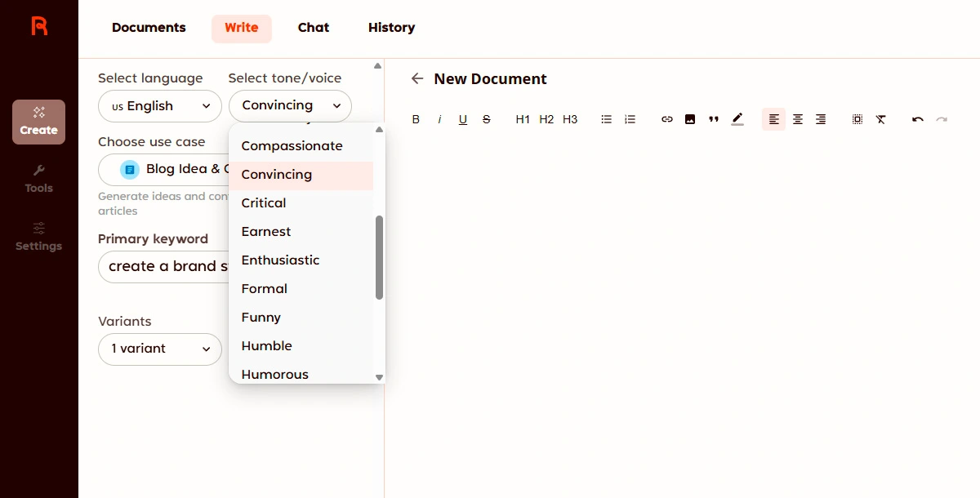Click into the blank document editor area
Image resolution: width=980 pixels, height=498 pixels.
(682, 314)
